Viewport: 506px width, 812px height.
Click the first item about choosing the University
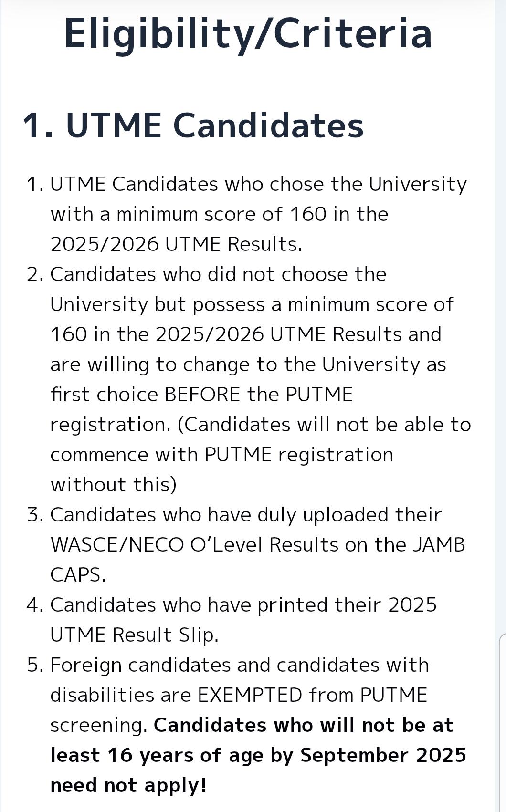coord(258,184)
